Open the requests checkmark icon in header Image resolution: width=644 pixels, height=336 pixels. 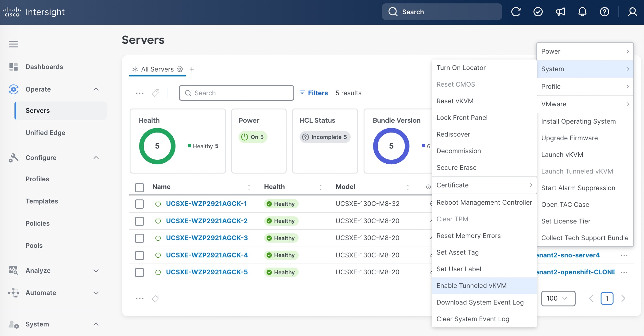(538, 12)
